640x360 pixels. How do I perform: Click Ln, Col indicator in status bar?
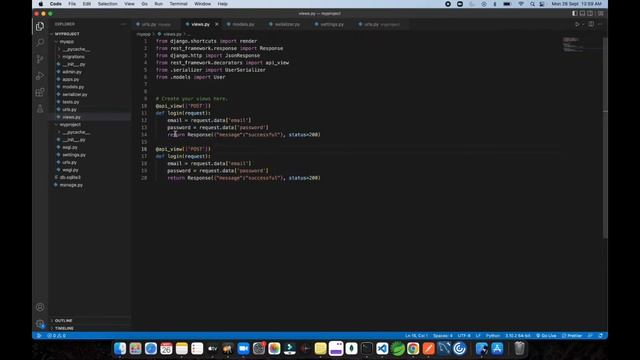tap(416, 336)
